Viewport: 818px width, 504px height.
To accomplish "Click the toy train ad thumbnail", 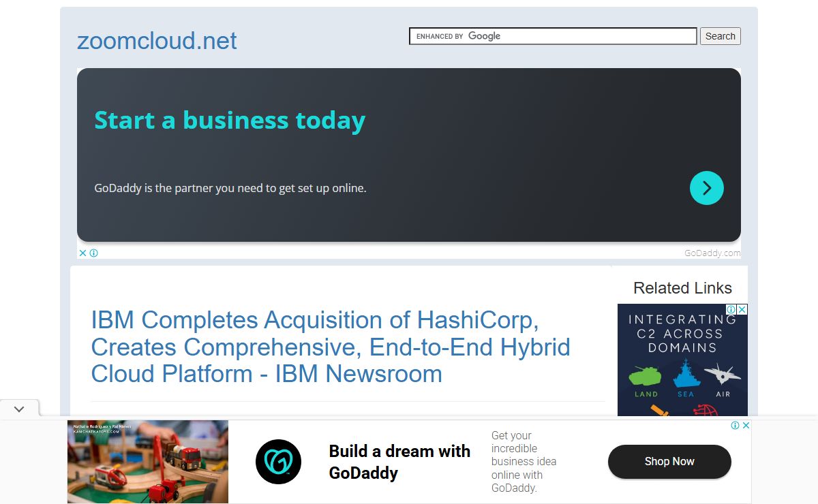I will pyautogui.click(x=148, y=461).
